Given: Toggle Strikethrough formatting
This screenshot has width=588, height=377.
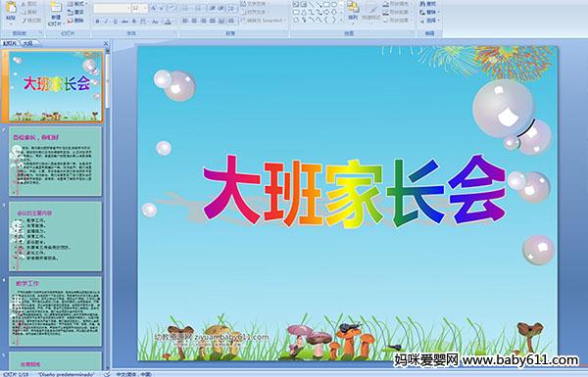Looking at the screenshot, I should 124,22.
